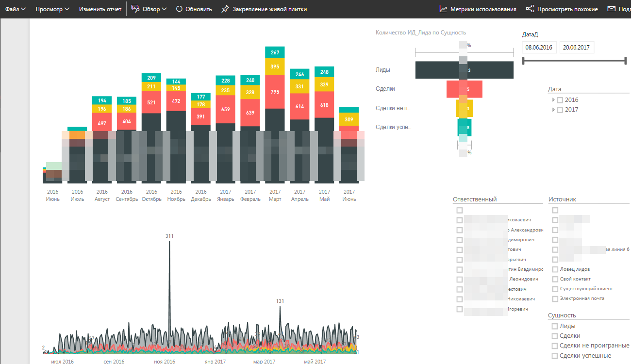Select the Лиды bar in the funnel
The image size is (631, 364).
(x=465, y=70)
